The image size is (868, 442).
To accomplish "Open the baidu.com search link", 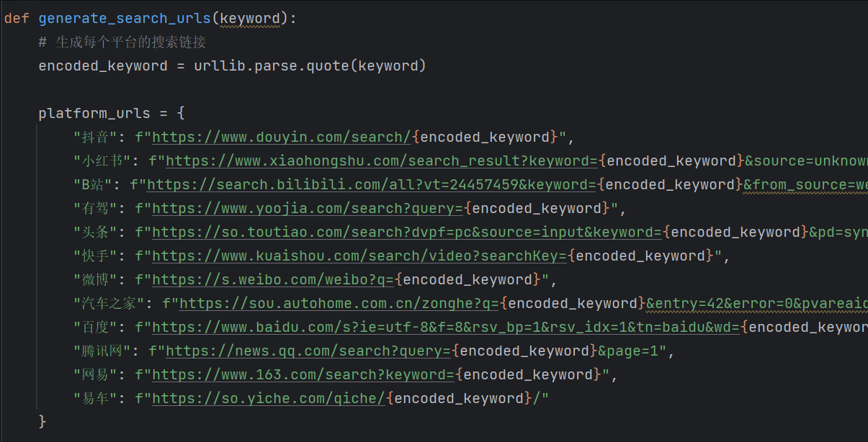I will (446, 328).
